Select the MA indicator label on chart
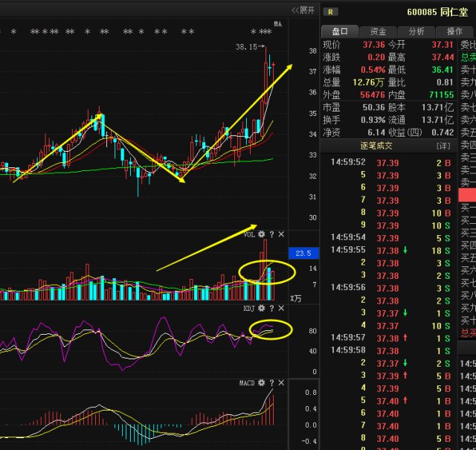 277,24
